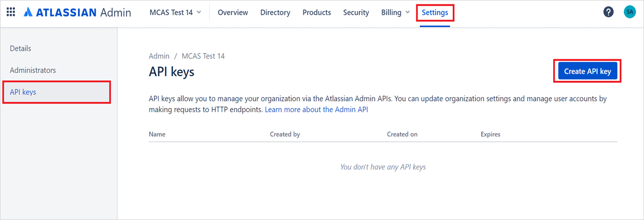Click the Admin breadcrumb link
Screen dimensions: 644x220
click(x=159, y=56)
